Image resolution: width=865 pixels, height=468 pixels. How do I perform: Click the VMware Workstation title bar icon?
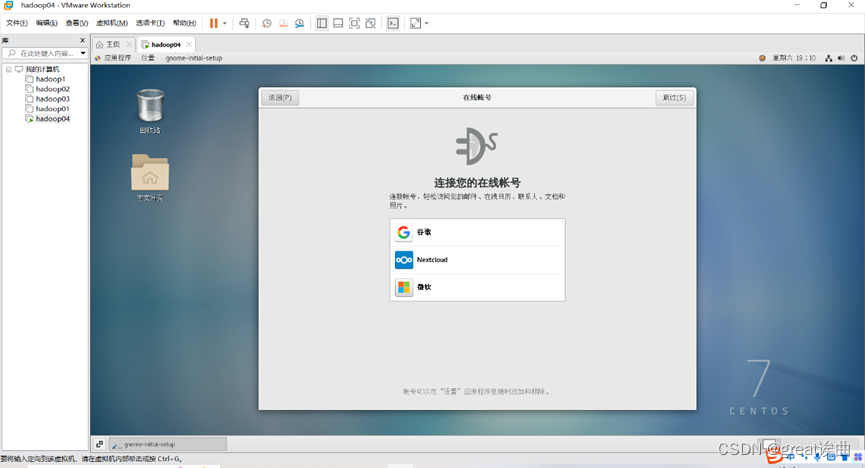[8, 6]
